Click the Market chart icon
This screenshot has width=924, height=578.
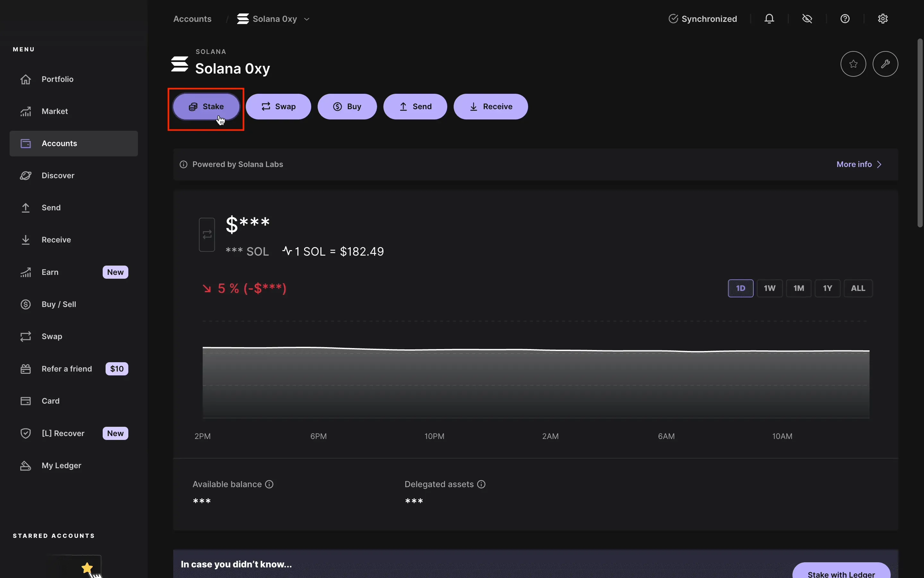tap(26, 111)
